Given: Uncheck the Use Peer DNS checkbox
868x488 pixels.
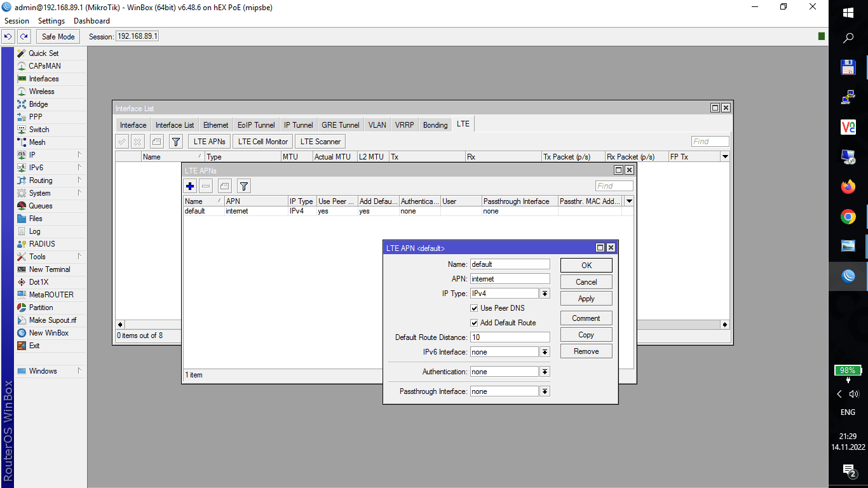Looking at the screenshot, I should click(x=474, y=308).
